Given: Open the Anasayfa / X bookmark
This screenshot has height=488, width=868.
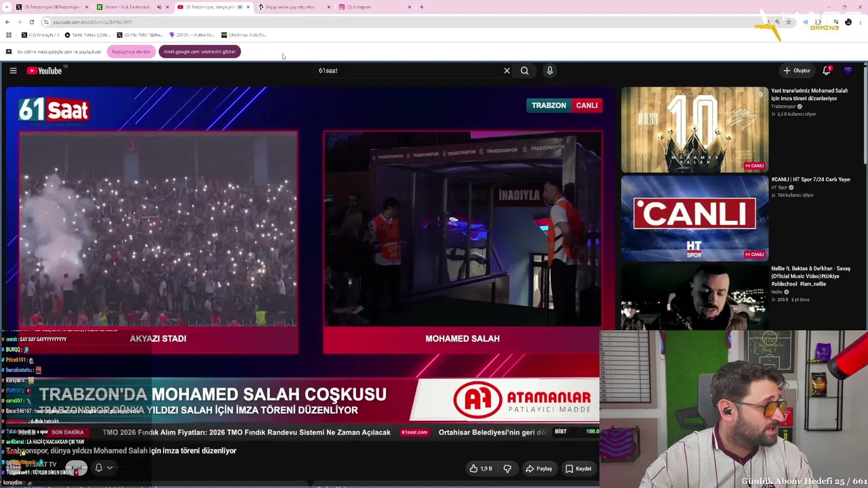Looking at the screenshot, I should click(x=41, y=35).
